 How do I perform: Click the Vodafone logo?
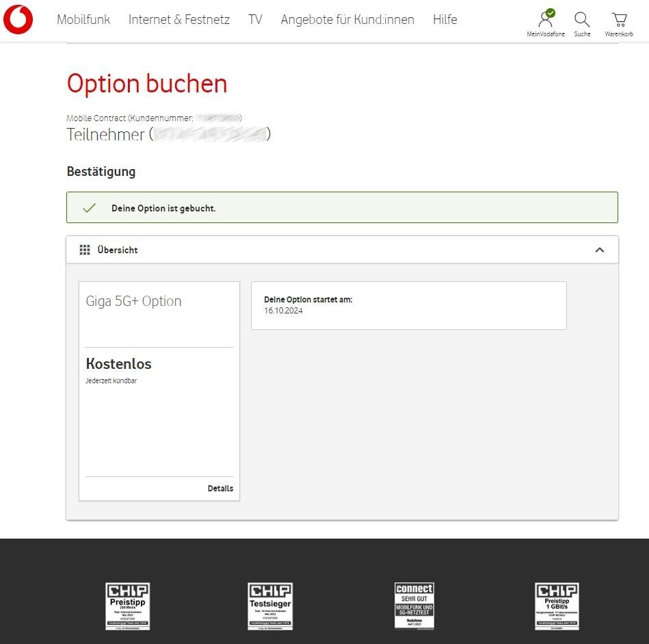18,19
